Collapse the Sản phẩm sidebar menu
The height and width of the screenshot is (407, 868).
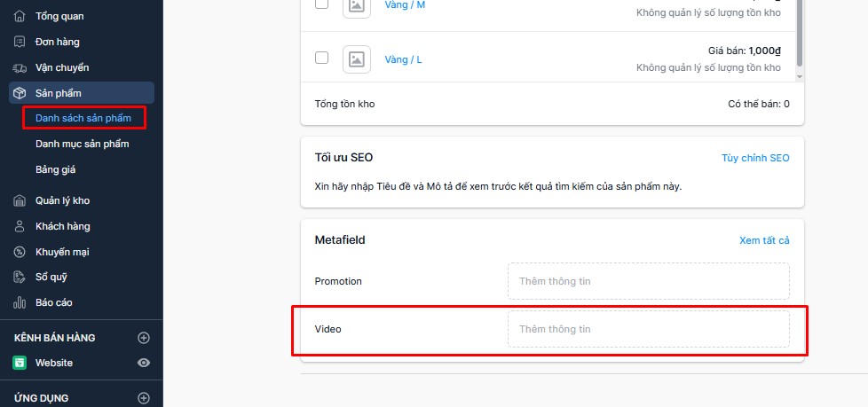click(x=82, y=93)
